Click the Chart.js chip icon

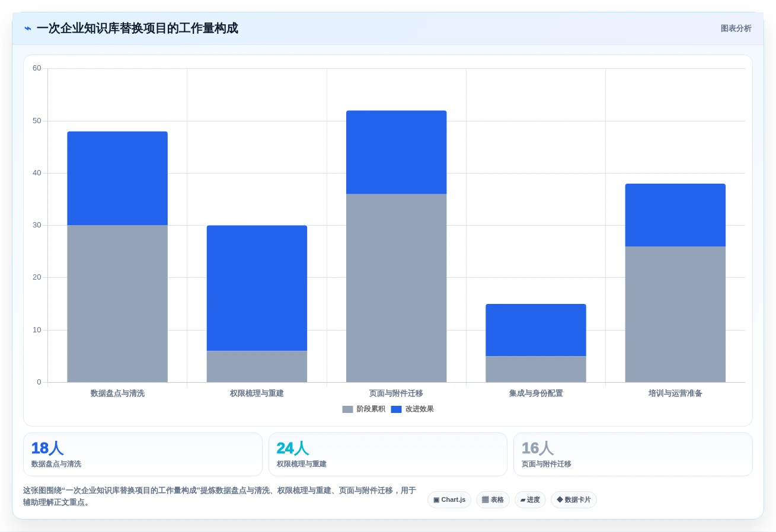(x=436, y=500)
